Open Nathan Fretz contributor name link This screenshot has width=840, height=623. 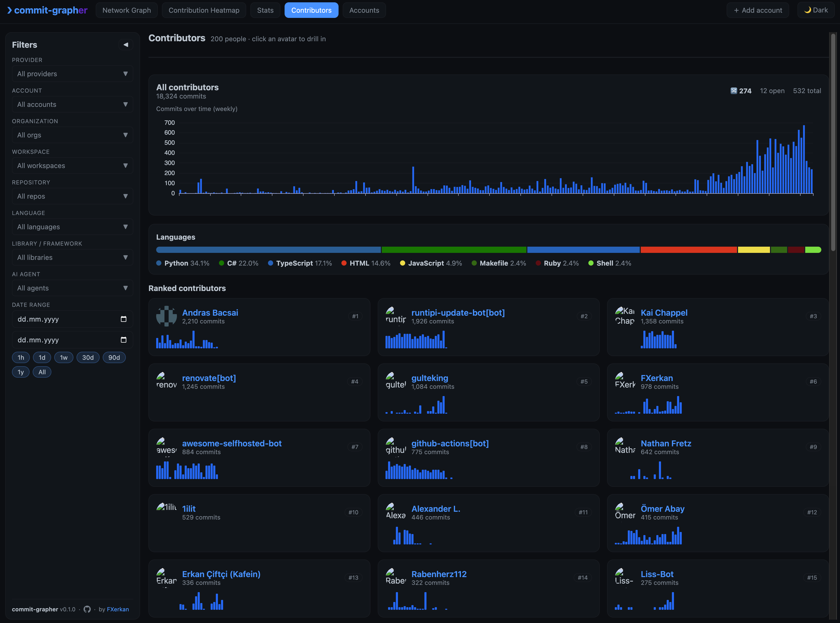(x=666, y=444)
